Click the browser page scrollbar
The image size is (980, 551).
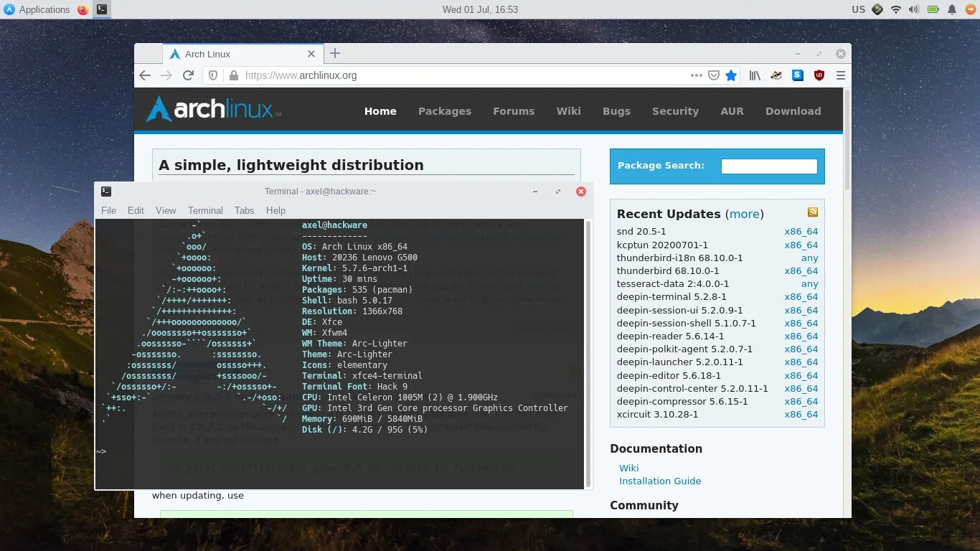(x=847, y=140)
